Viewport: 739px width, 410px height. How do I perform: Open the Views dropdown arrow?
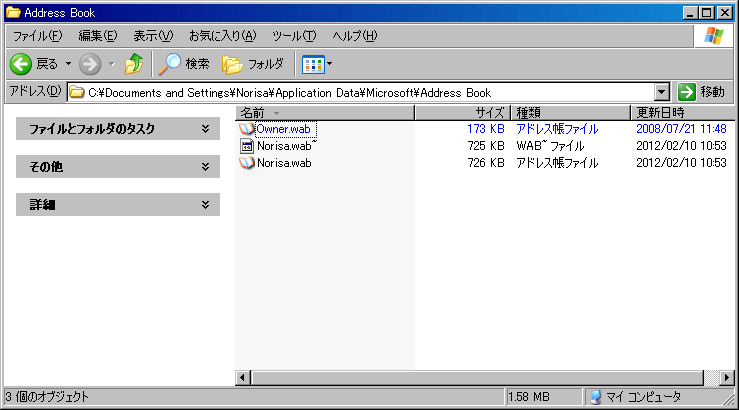click(329, 64)
